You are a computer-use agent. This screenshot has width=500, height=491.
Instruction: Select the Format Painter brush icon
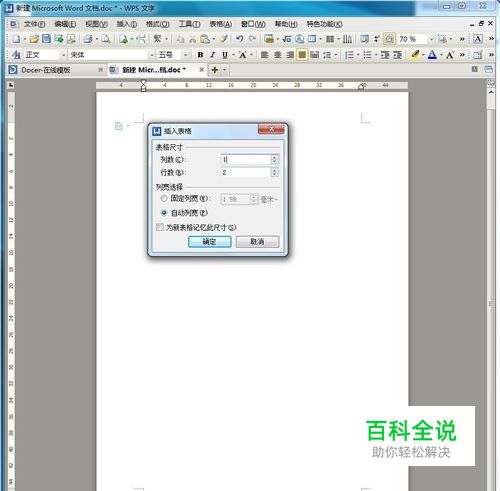click(224, 39)
